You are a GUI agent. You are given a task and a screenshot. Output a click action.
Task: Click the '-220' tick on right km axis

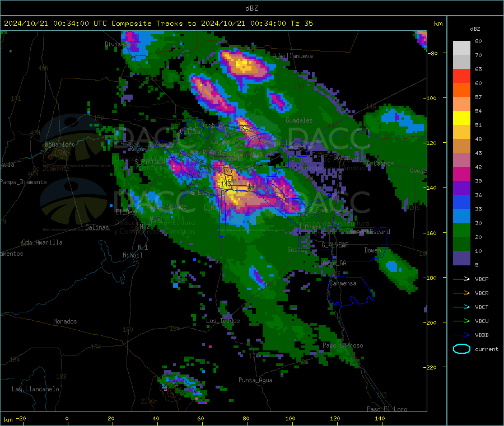point(431,368)
